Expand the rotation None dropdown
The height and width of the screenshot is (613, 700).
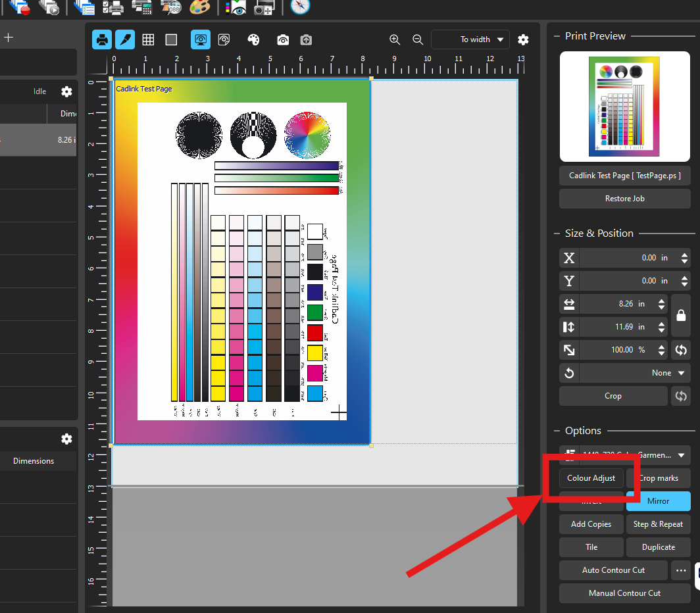tap(635, 373)
